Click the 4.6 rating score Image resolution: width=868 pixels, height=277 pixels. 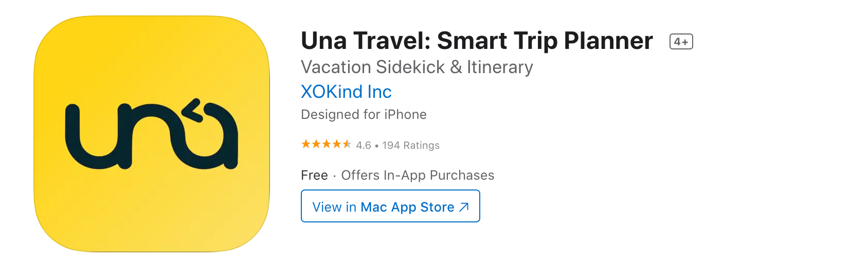[x=364, y=145]
